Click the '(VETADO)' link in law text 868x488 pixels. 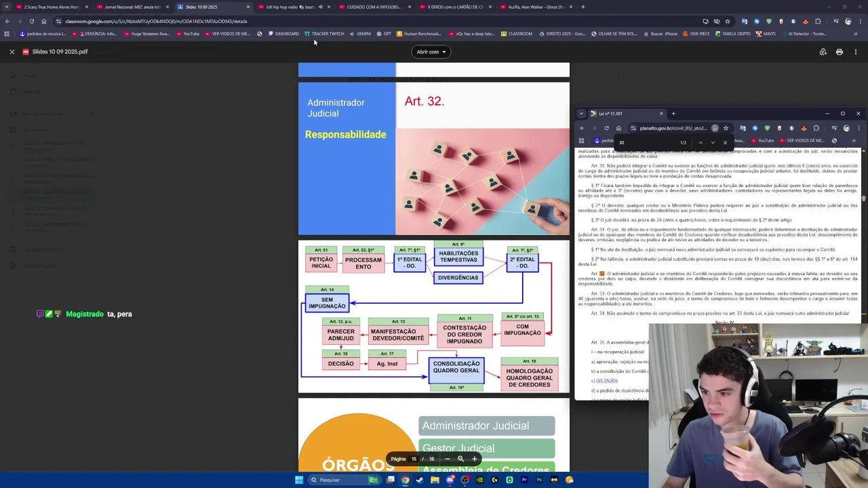607,381
